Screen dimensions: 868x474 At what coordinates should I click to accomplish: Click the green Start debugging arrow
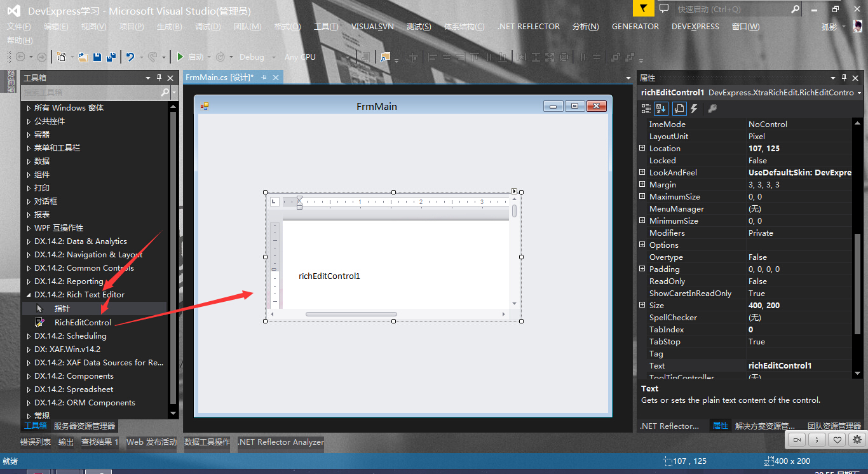click(180, 57)
